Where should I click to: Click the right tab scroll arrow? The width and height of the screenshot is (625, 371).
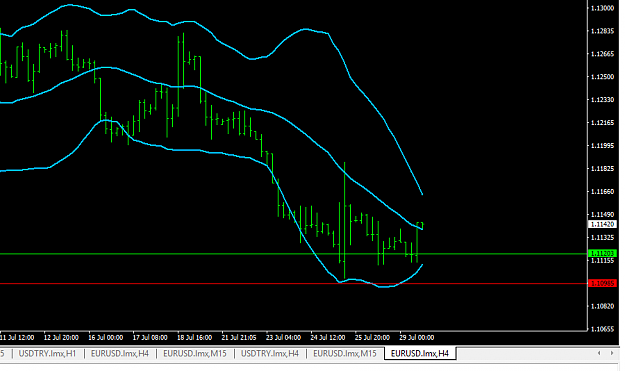(x=612, y=353)
